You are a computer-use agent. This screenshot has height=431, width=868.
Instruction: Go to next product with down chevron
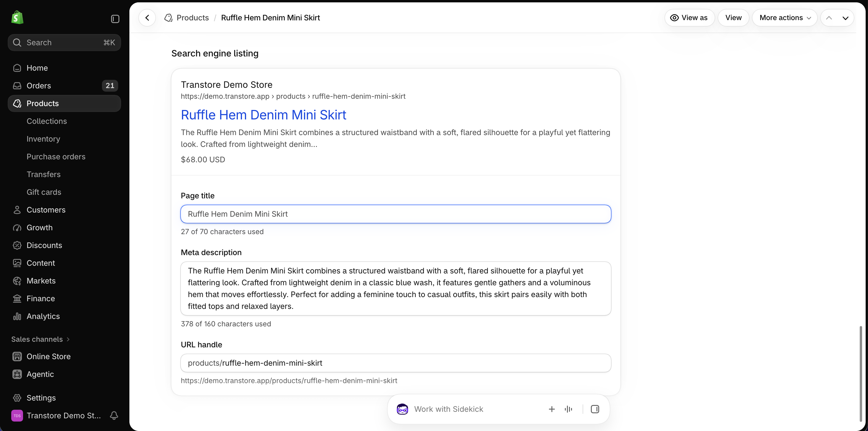tap(846, 18)
